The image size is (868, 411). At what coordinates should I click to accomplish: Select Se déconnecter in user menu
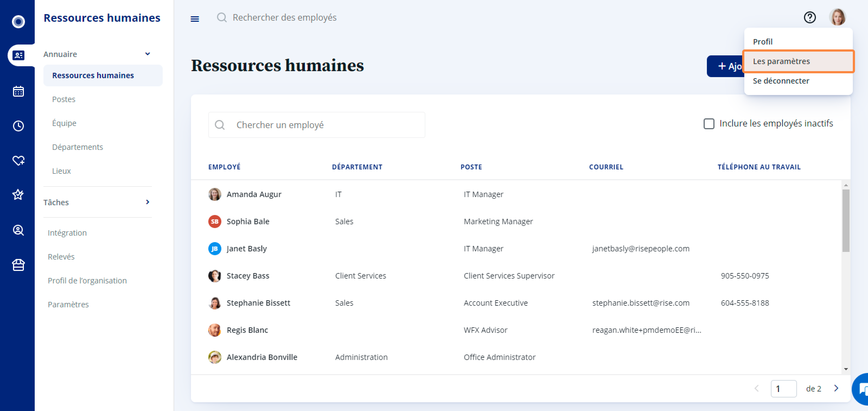click(x=798, y=81)
